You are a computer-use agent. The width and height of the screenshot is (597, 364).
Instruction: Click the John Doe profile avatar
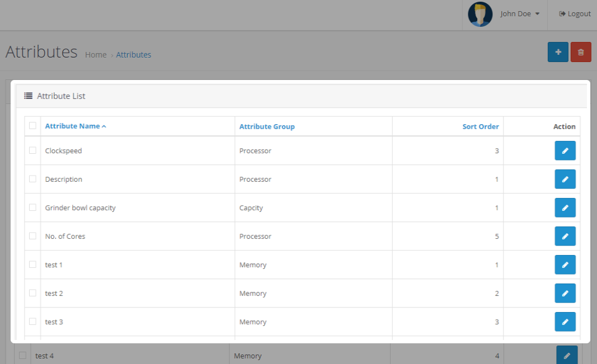(480, 14)
